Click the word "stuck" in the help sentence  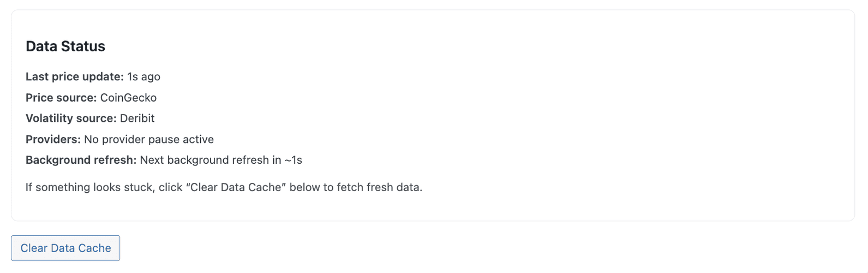[141, 187]
